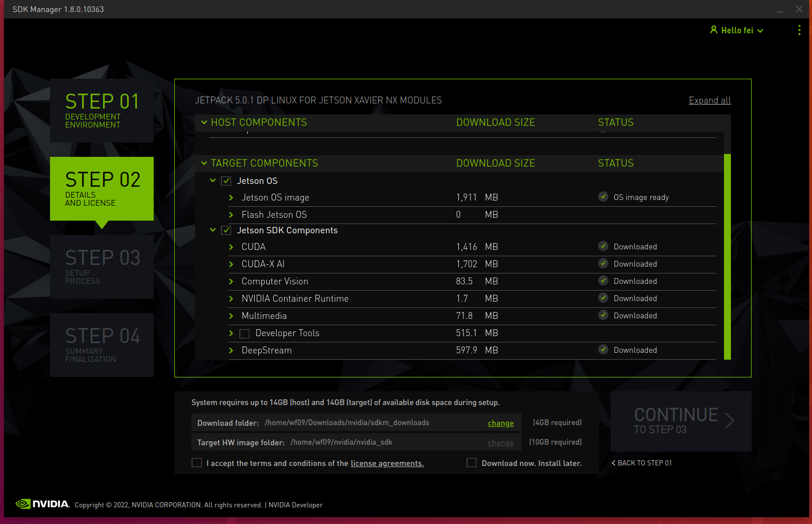Enable Download now, Install later option
Image resolution: width=812 pixels, height=524 pixels.
coord(472,463)
